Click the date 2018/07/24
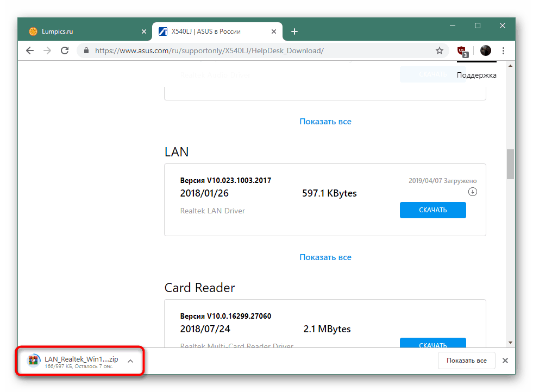533x392 pixels. tap(205, 329)
